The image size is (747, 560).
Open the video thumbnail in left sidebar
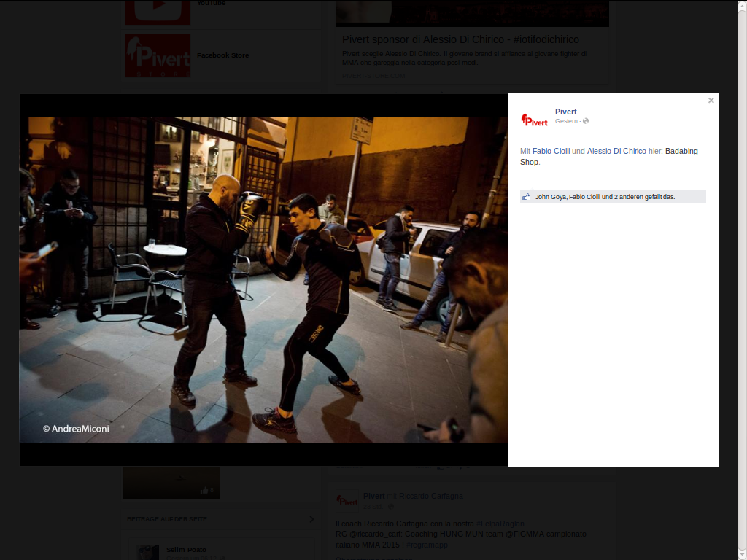pyautogui.click(x=171, y=481)
